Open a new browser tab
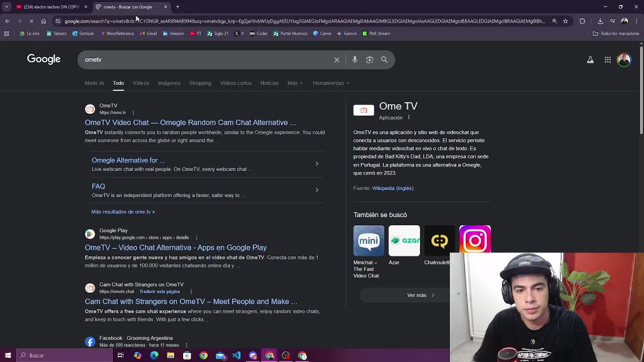This screenshot has width=644, height=362. pyautogui.click(x=178, y=7)
